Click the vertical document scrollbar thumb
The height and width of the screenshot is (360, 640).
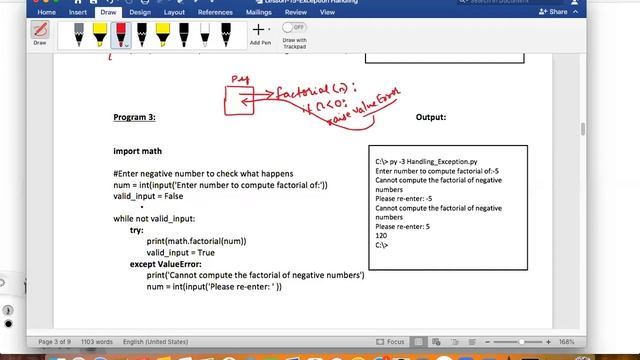[x=583, y=129]
